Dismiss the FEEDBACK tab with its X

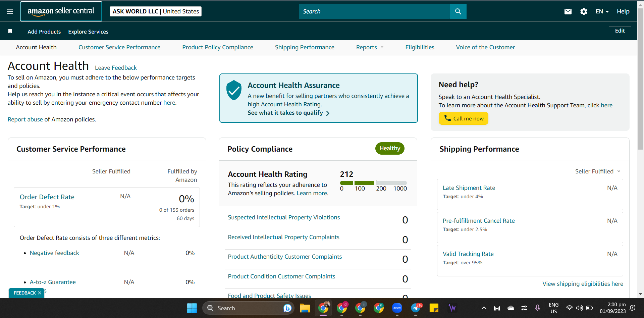40,293
